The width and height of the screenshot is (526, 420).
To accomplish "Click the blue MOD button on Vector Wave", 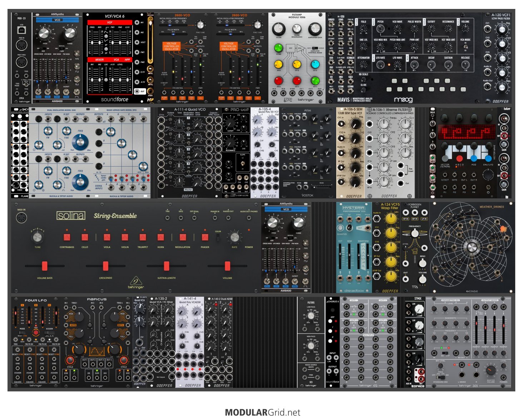I will [x=474, y=158].
